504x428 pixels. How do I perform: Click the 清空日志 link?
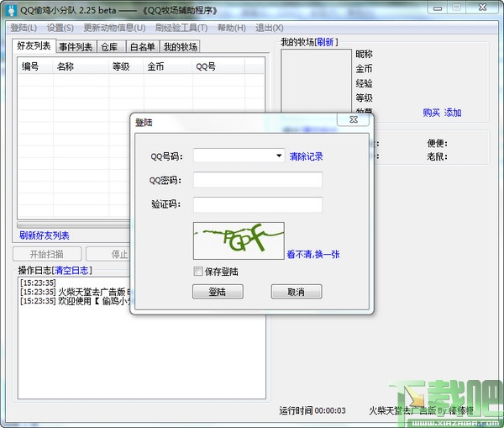coord(71,270)
